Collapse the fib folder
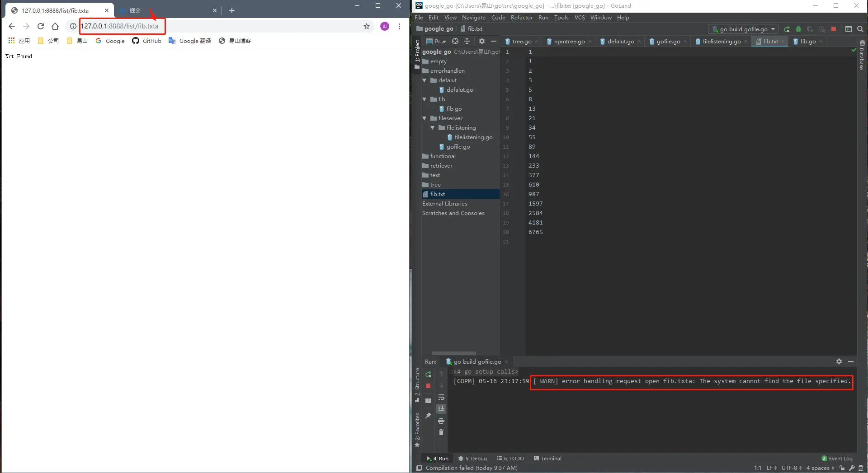 (425, 99)
